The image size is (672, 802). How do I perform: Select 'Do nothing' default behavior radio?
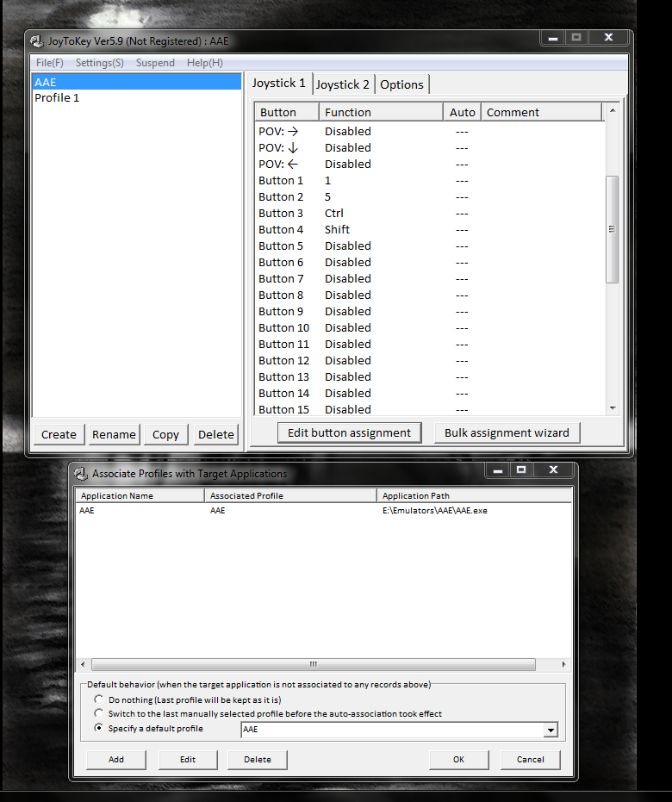[x=98, y=699]
